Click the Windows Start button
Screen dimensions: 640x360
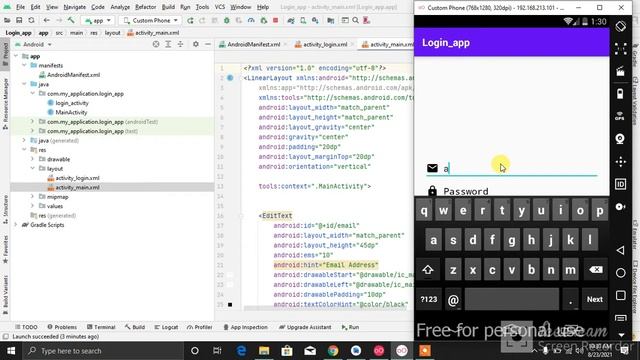(x=11, y=351)
